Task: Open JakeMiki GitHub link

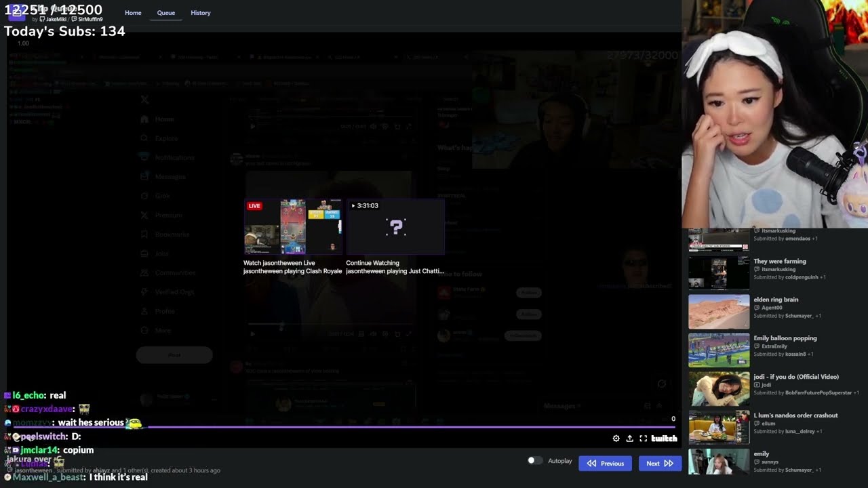Action: point(53,19)
